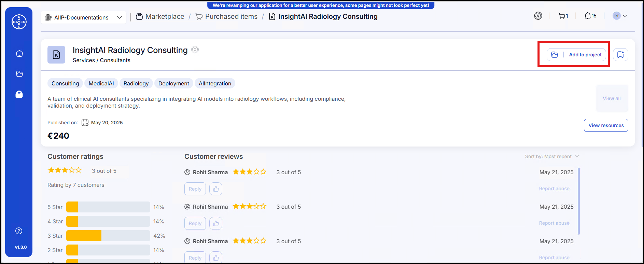Reply to the first Rohit Sharma review
644x264 pixels.
tap(195, 189)
